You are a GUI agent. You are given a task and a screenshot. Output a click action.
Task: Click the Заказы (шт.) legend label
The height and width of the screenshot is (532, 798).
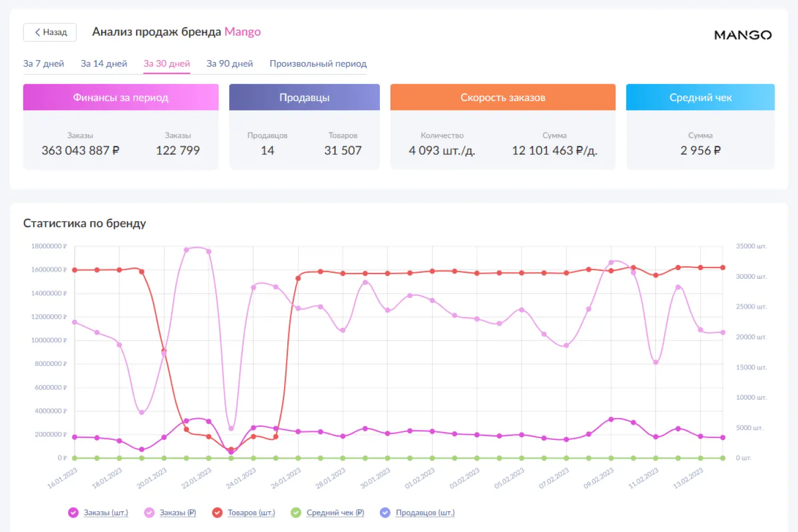pyautogui.click(x=106, y=513)
